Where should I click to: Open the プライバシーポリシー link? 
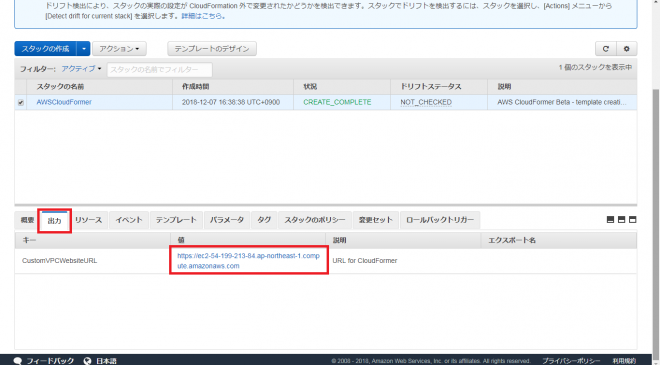571,361
